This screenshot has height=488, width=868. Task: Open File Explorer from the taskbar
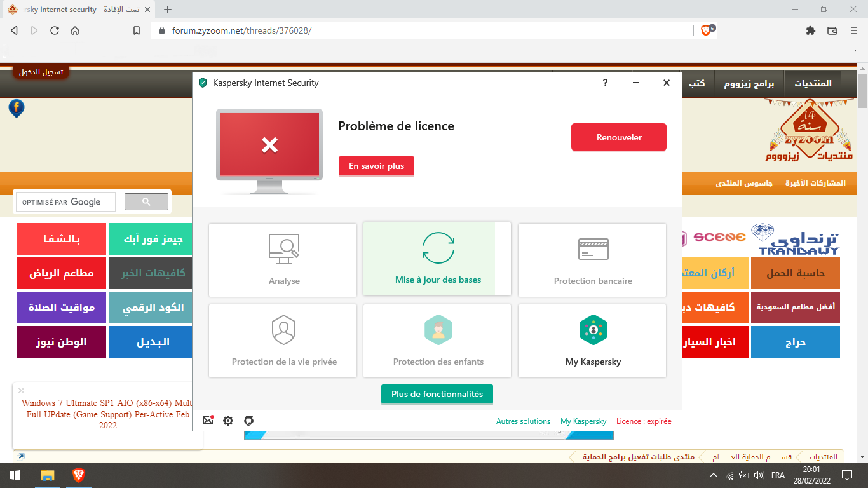tap(48, 475)
